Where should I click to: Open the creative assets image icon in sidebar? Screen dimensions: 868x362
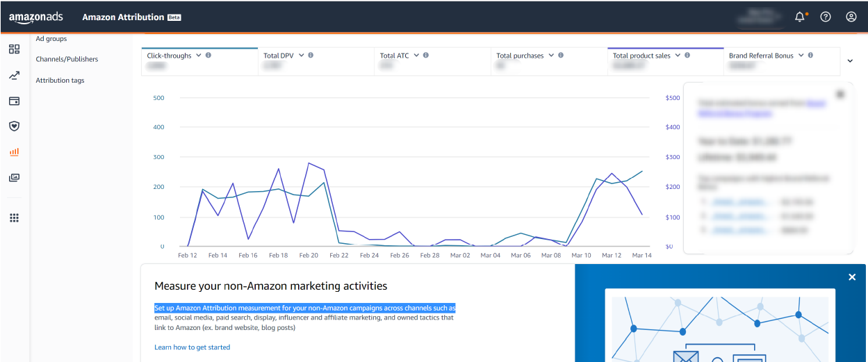click(x=14, y=177)
